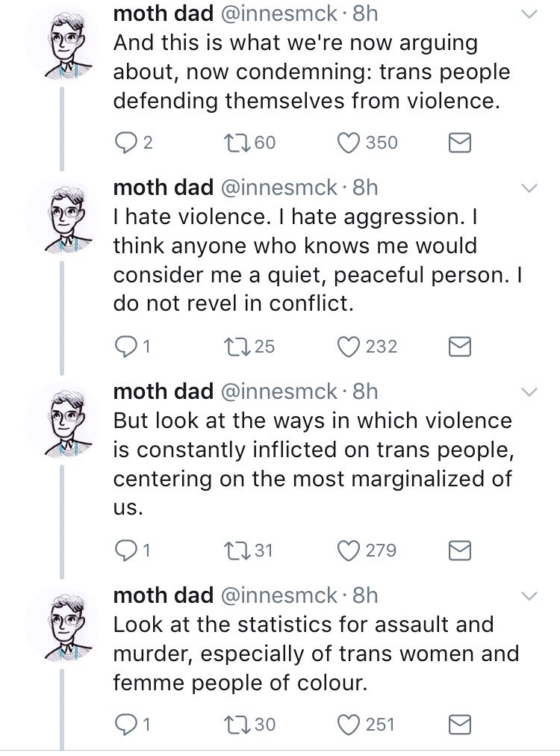Reply to the "defending themselves from violence" tweet
The image size is (560, 756).
[125, 142]
